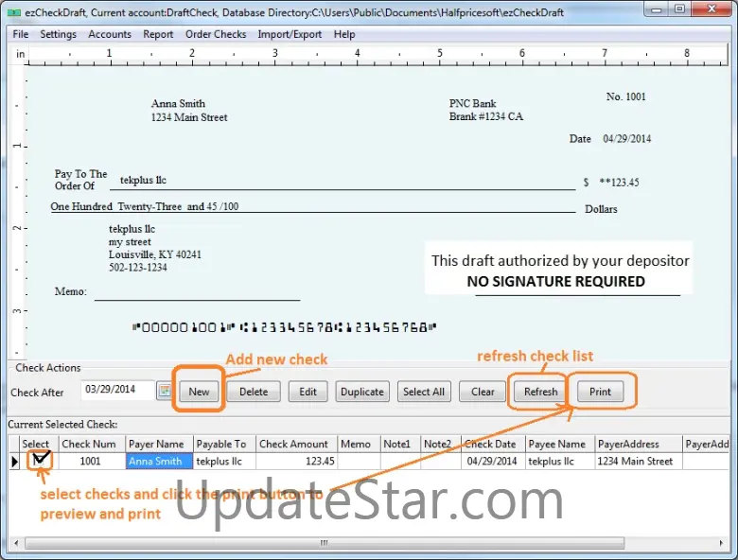The image size is (738, 560).
Task: Click the ezCheckDraft app icon in title bar
Action: (14, 12)
